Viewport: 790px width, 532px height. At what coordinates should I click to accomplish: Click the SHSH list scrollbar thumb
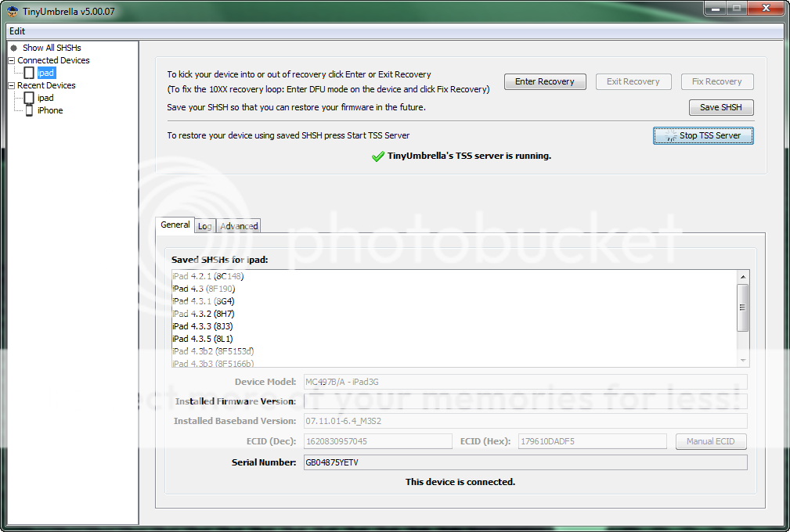[743, 307]
